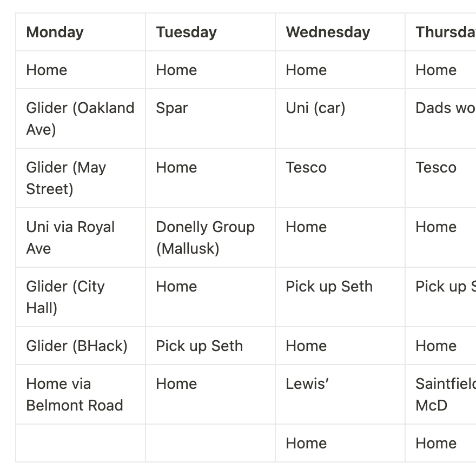Image resolution: width=476 pixels, height=476 pixels.
Task: Click the Glider (Oakland Ave) cell
Action: [80, 118]
